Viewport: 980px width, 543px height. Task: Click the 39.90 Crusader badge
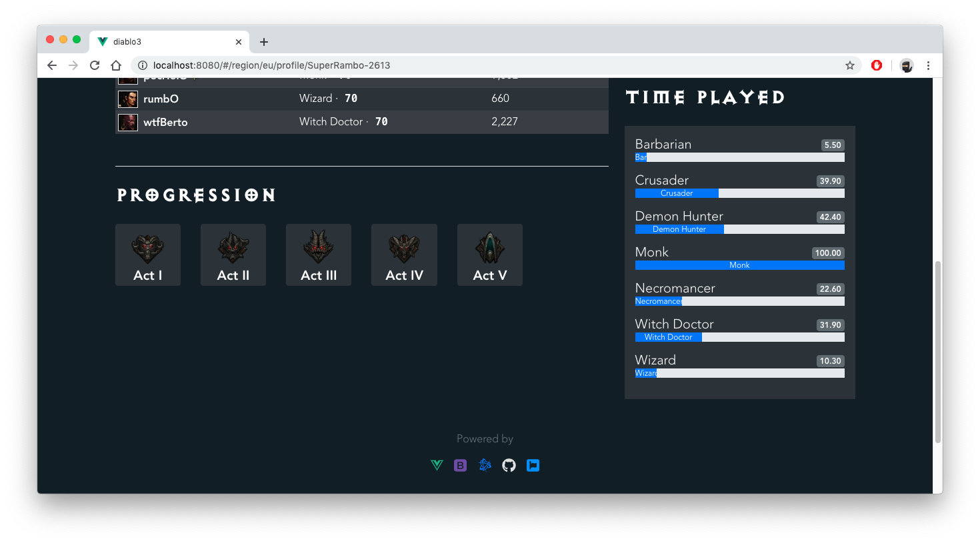[x=831, y=181]
